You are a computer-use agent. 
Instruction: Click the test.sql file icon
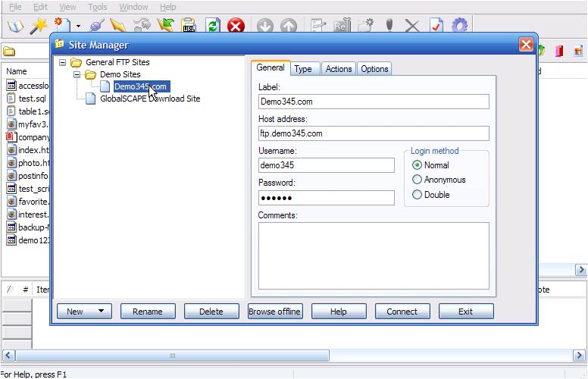pyautogui.click(x=11, y=99)
